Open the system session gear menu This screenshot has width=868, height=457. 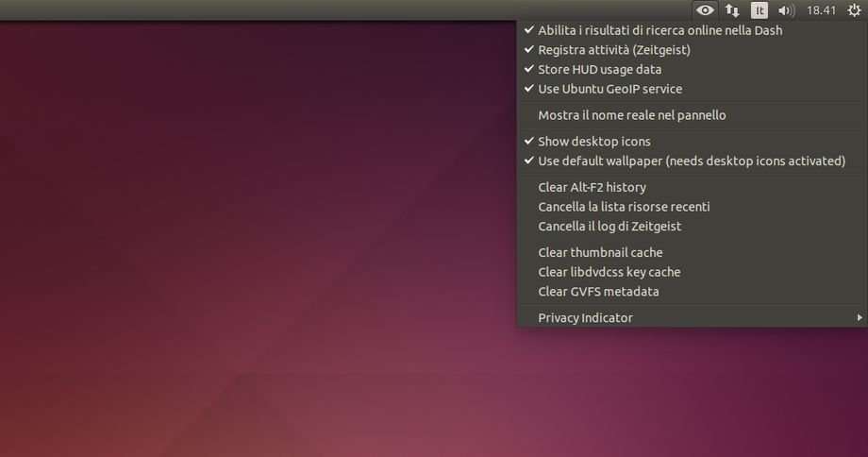point(855,10)
